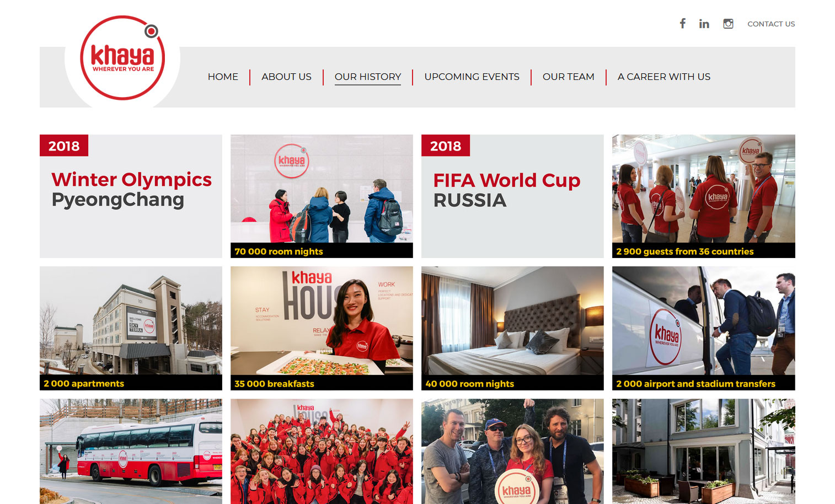Click the Khaya circular logo
Screen dimensions: 835x504
(x=122, y=58)
